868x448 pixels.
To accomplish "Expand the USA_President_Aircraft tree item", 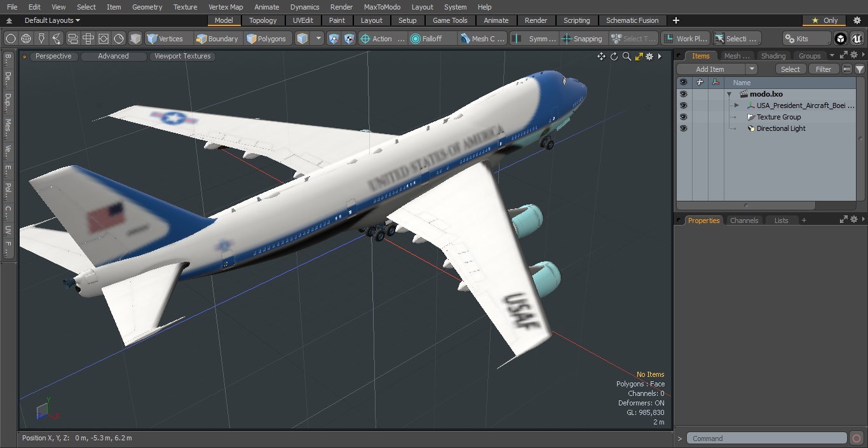I will (x=736, y=105).
